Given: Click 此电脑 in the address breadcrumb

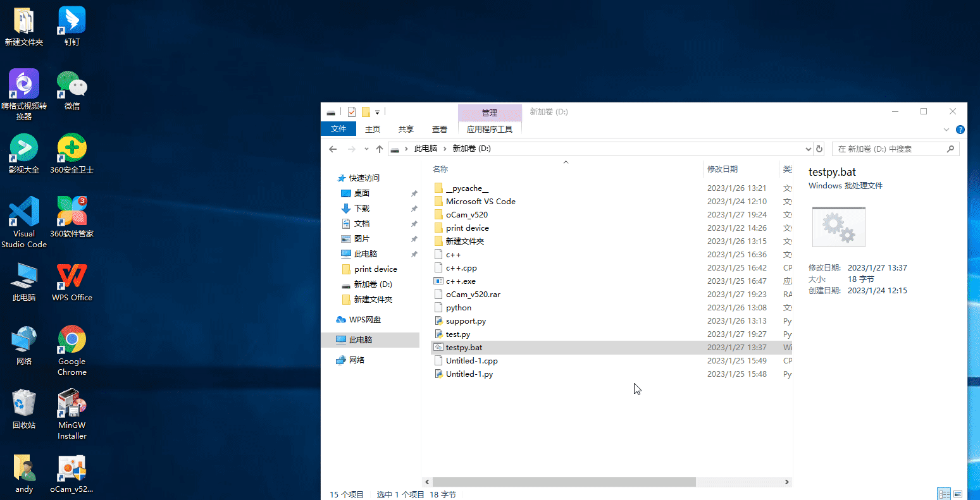Looking at the screenshot, I should (426, 149).
